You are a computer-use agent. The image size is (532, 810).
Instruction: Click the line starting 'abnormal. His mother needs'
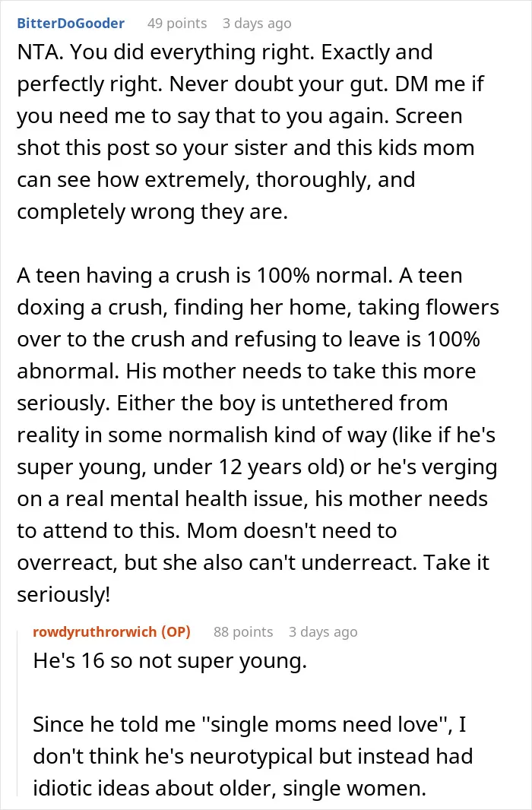tap(246, 372)
